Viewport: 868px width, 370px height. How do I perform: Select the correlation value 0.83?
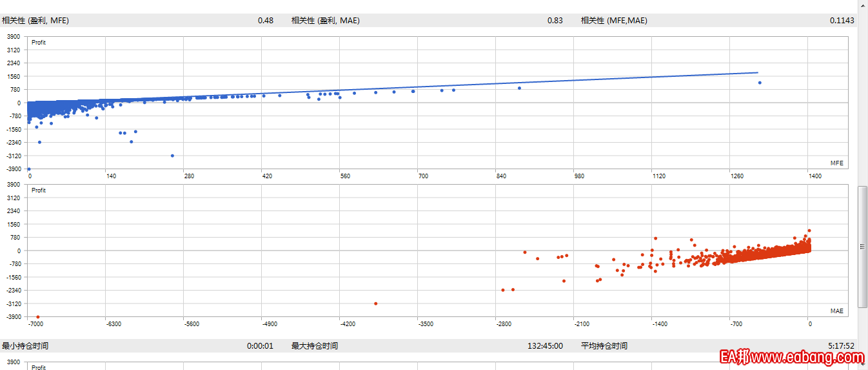coord(555,21)
